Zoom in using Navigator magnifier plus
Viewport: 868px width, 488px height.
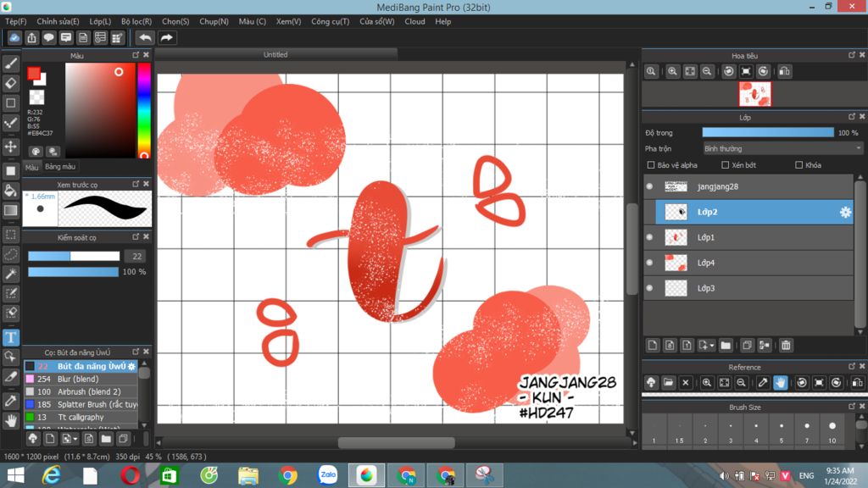point(672,71)
